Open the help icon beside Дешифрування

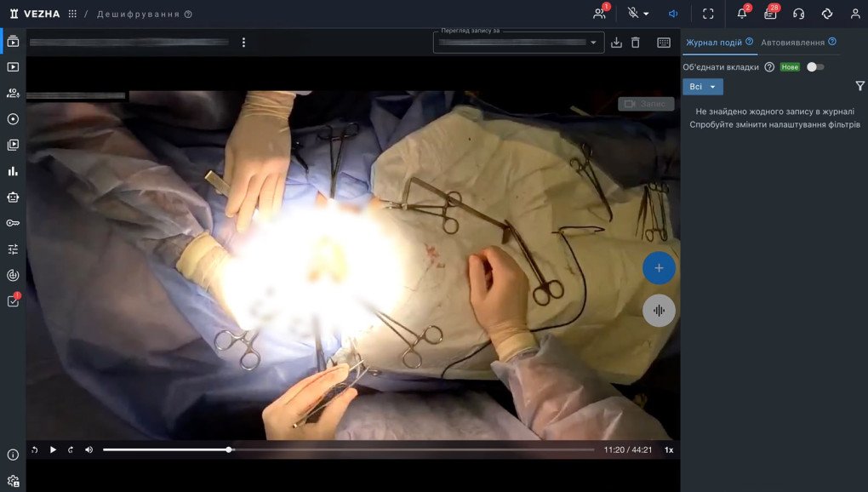[x=188, y=14]
